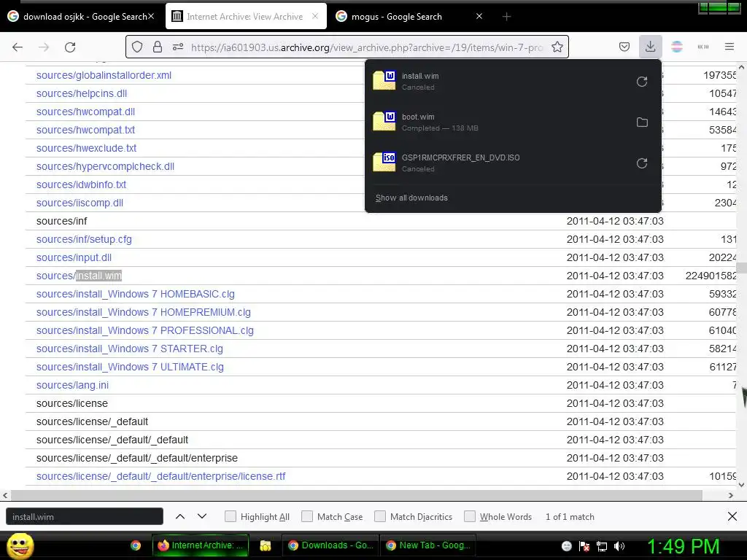Jump to previous find match
The width and height of the screenshot is (747, 560).
[180, 516]
